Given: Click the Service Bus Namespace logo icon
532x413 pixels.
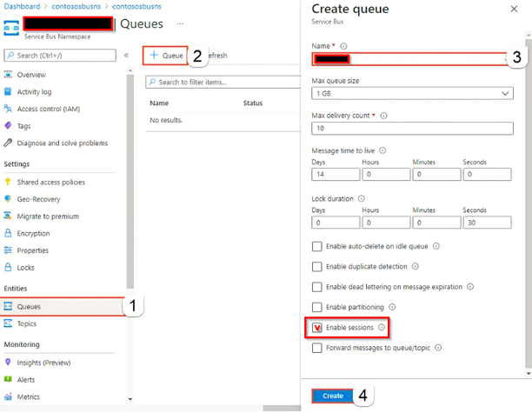Looking at the screenshot, I should pos(11,28).
